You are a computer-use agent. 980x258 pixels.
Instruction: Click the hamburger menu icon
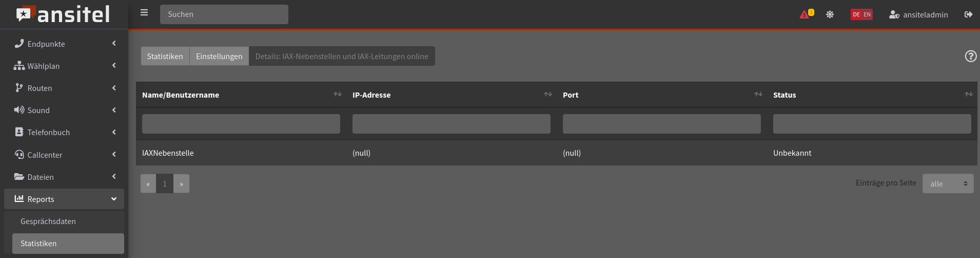pyautogui.click(x=144, y=13)
